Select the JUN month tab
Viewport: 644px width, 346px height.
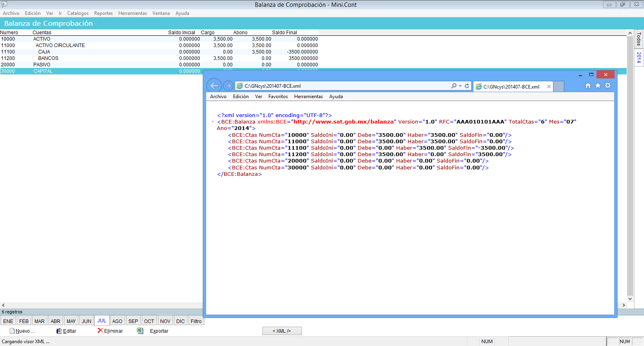click(87, 321)
